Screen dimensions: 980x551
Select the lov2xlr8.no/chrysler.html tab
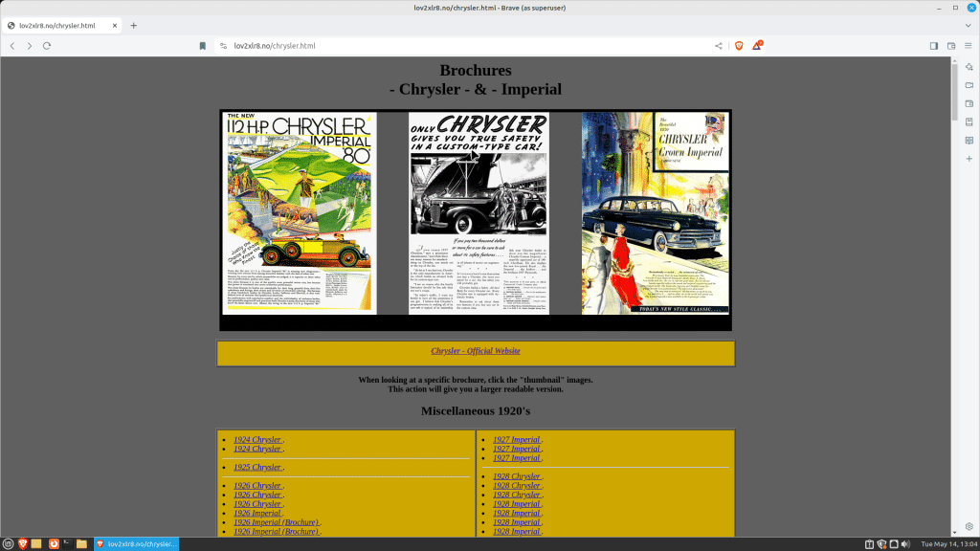[56, 25]
